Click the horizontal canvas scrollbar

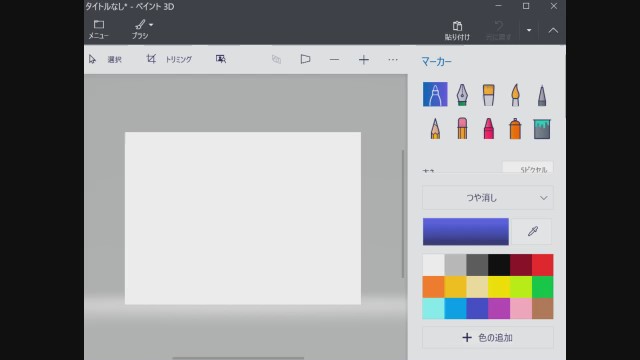[238, 358]
